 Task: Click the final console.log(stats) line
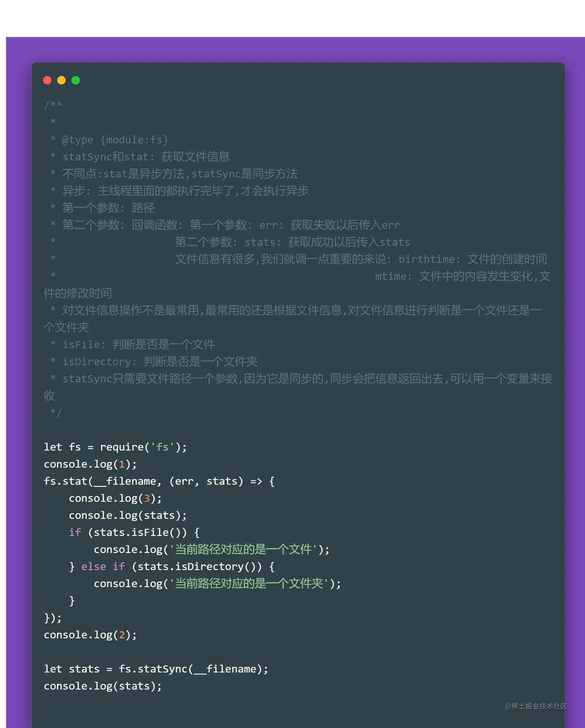(x=103, y=686)
